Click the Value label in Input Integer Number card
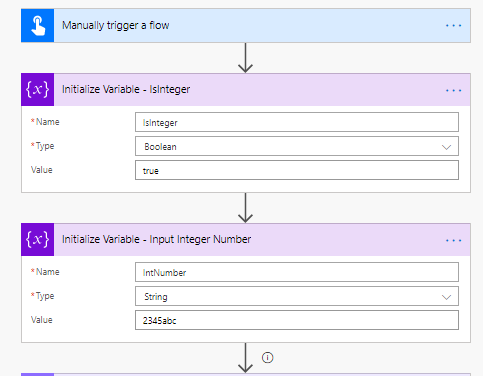 click(42, 320)
